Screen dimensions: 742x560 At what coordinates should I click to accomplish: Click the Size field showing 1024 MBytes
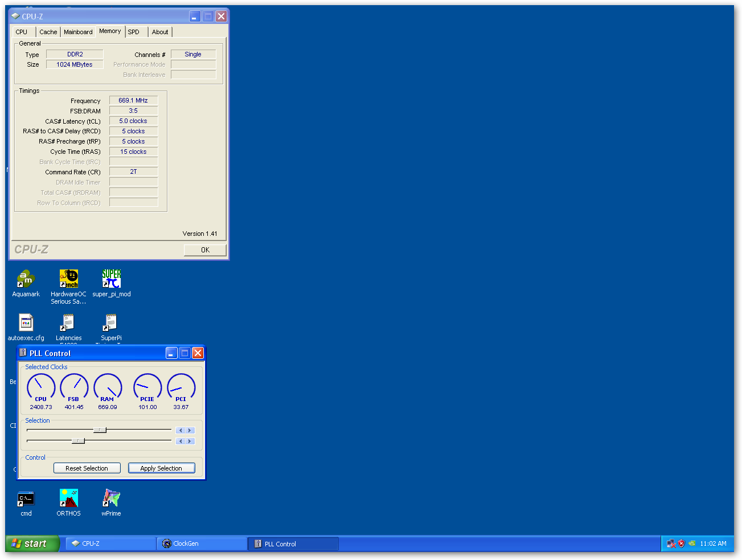(x=75, y=64)
